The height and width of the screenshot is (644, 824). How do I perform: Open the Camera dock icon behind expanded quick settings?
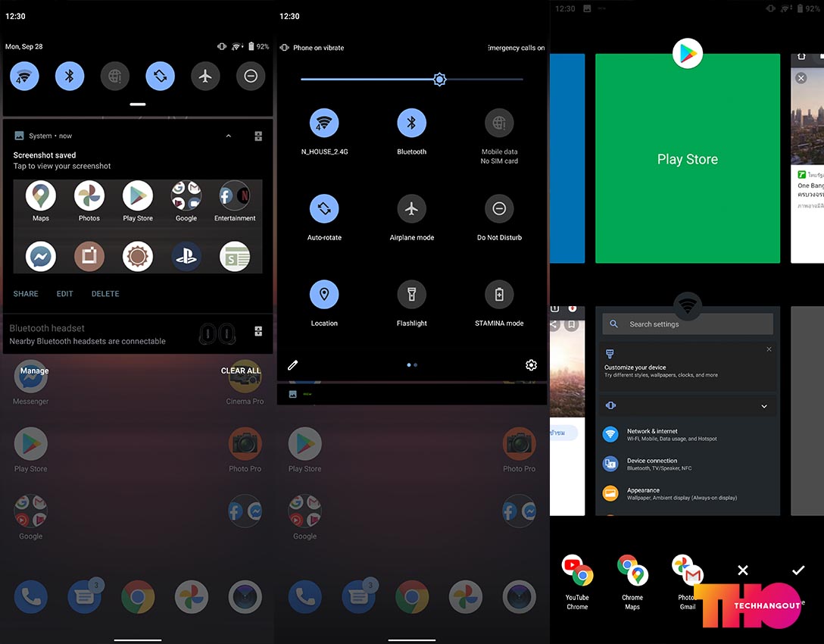pyautogui.click(x=520, y=597)
